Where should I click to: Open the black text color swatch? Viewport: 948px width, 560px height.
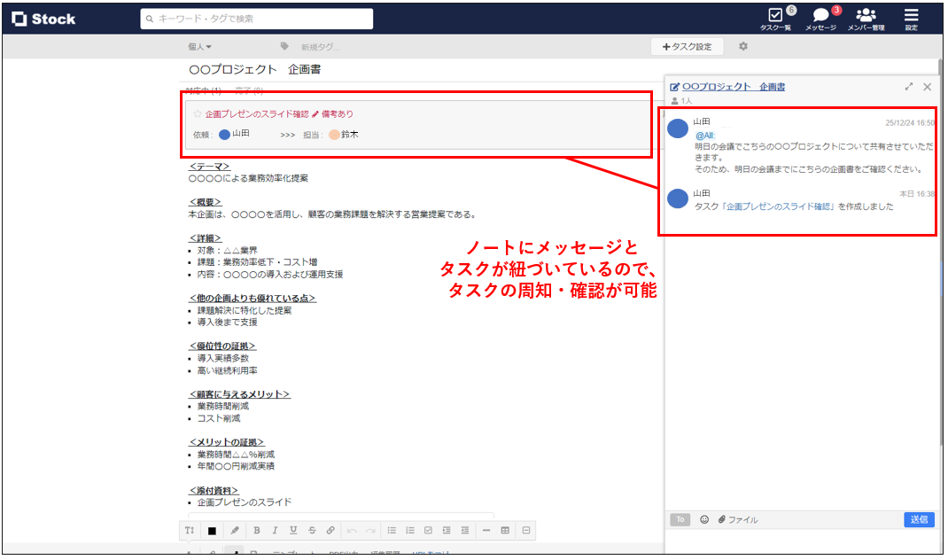coord(210,530)
